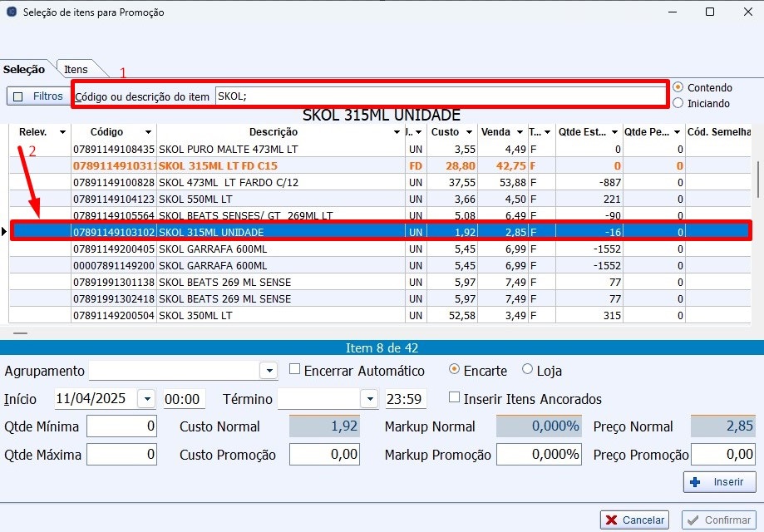Click the Preço Promoção input field
This screenshot has width=764, height=532.
[722, 455]
